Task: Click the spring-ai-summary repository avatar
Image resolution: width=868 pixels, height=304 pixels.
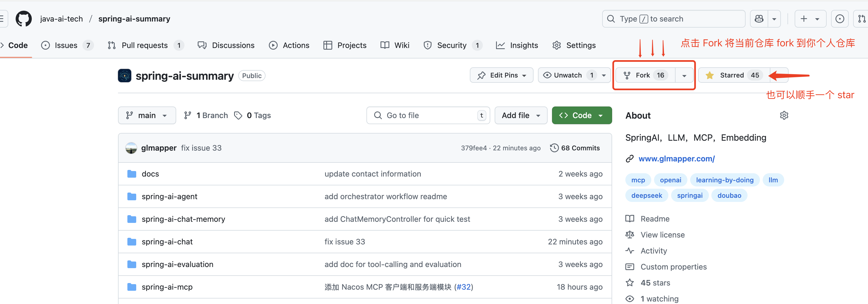Action: click(x=125, y=76)
